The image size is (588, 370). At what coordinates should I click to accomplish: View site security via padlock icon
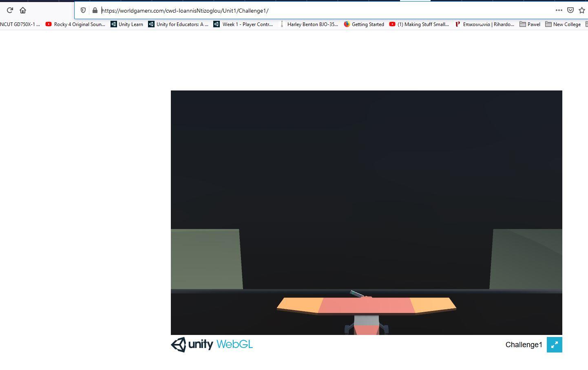click(95, 10)
